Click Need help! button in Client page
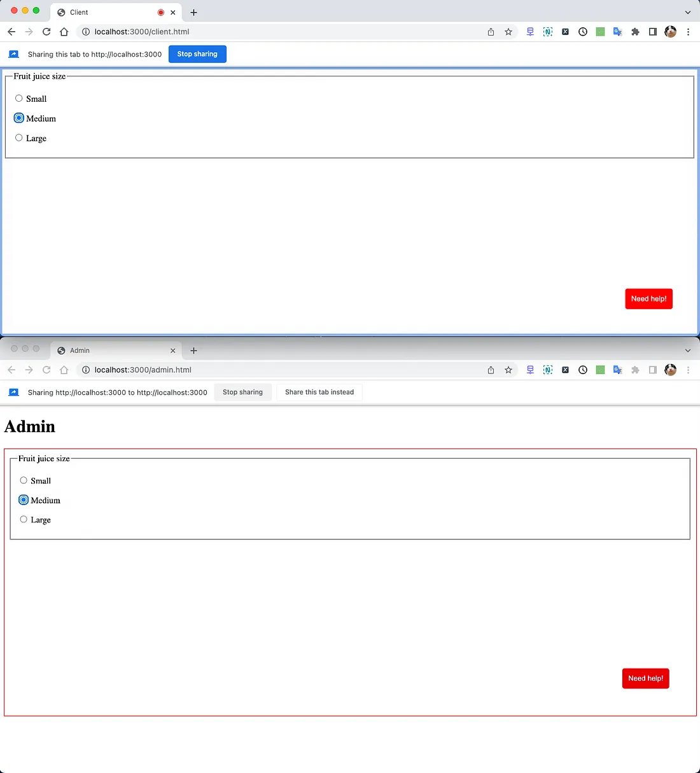 [648, 299]
